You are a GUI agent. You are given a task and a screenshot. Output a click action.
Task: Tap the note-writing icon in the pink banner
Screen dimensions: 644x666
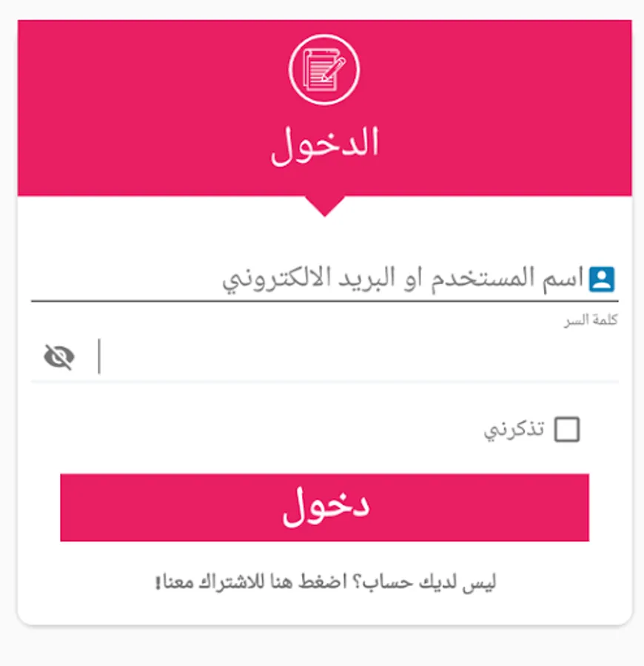point(323,67)
